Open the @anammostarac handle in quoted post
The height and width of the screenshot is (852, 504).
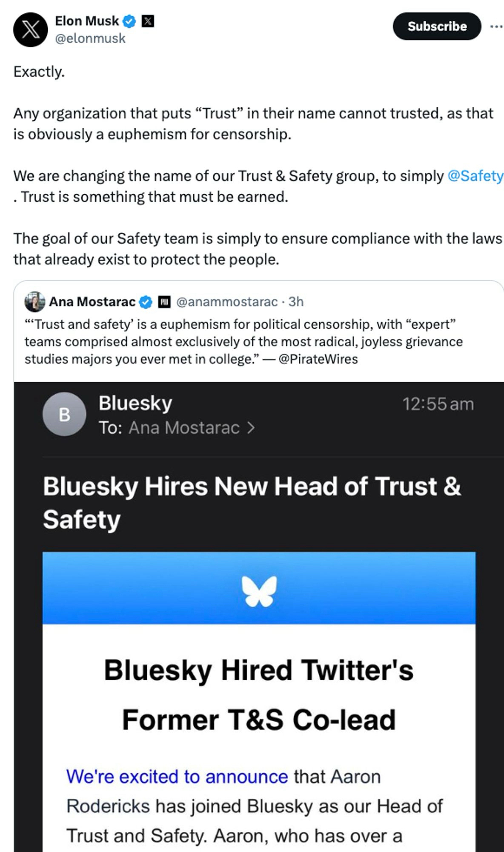coord(227,302)
